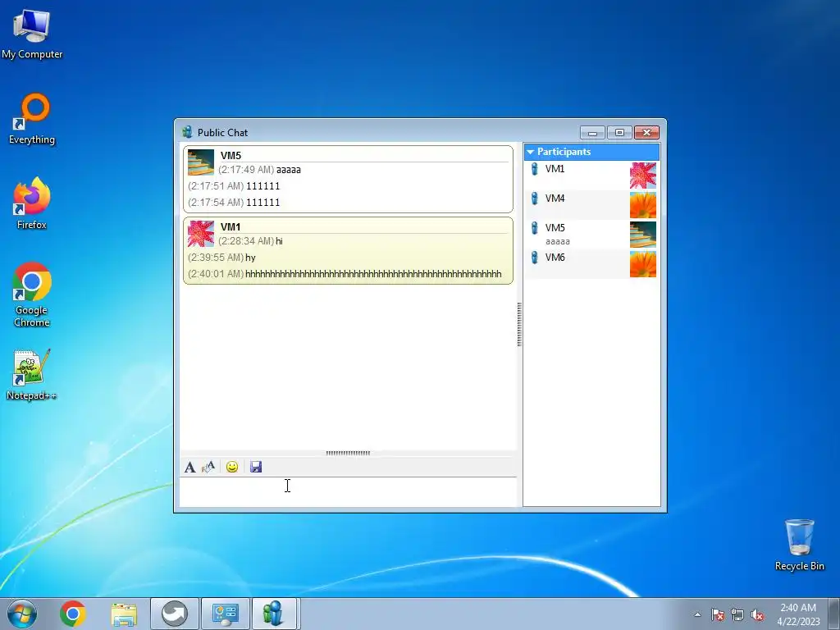Click the 111111 message at 2:17:54 AM

(x=263, y=203)
